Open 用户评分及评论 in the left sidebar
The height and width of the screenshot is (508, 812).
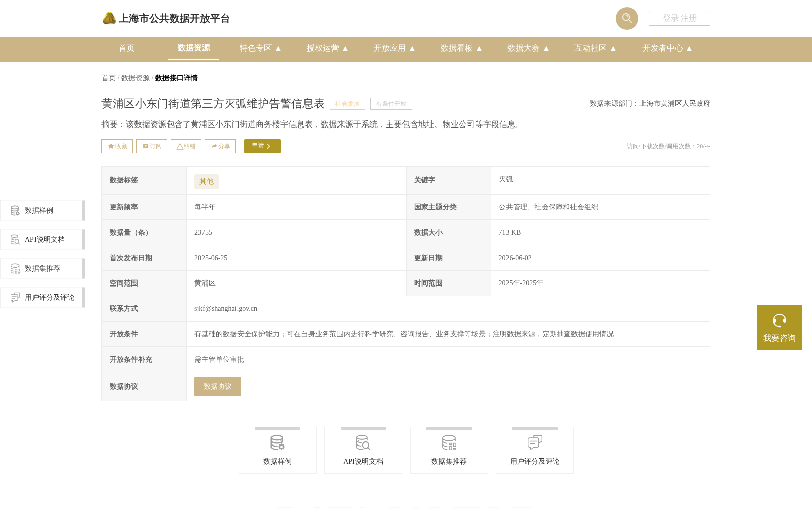click(x=43, y=297)
